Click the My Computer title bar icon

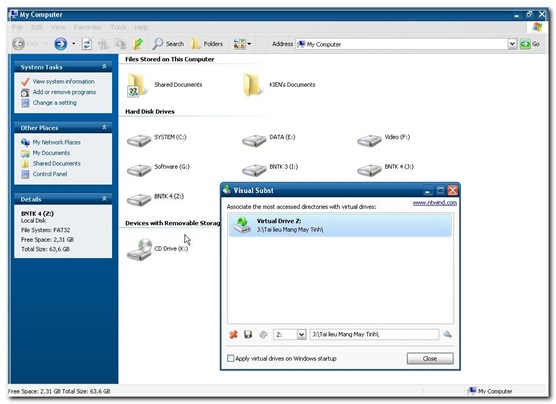coord(13,14)
